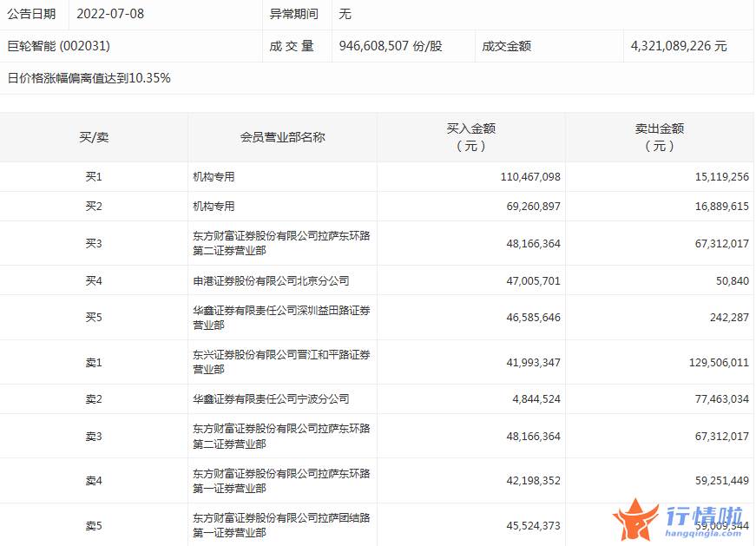The width and height of the screenshot is (756, 546).
Task: Click the 卖出金额（元） column header
Action: 660,137
